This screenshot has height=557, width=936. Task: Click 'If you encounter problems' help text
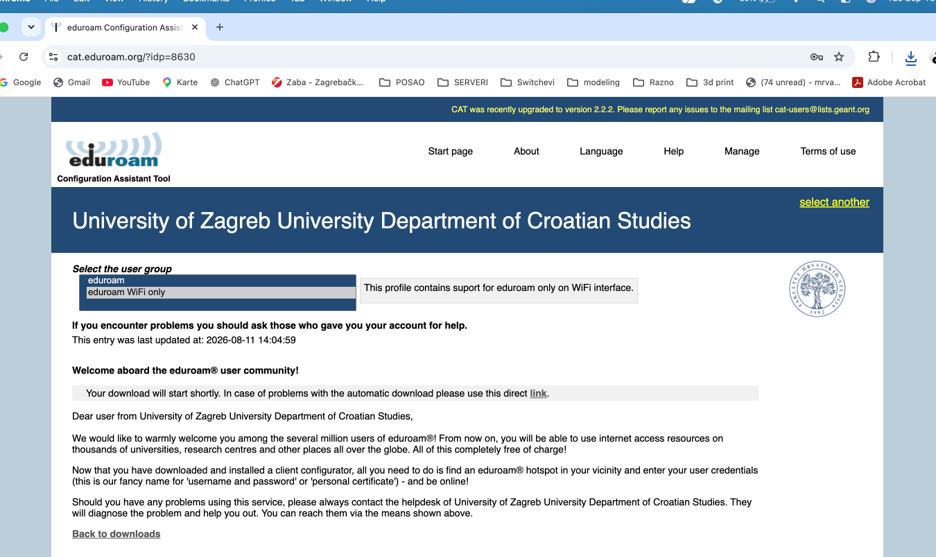pos(269,326)
